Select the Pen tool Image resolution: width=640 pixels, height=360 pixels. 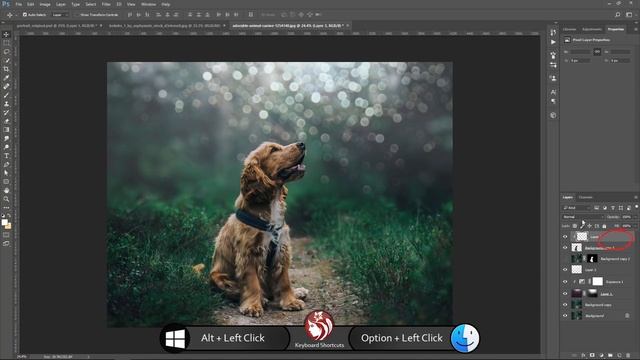(x=6, y=164)
